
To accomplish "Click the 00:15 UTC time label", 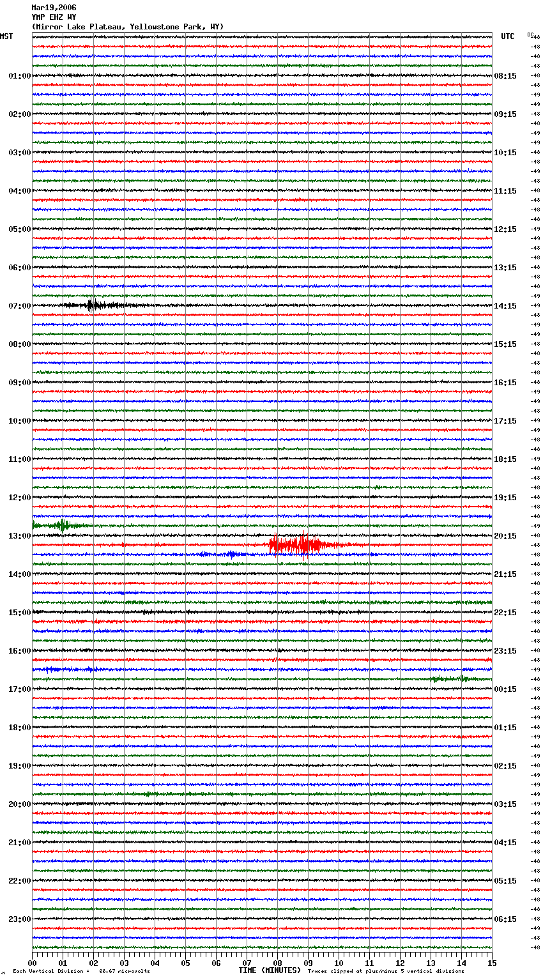I will (505, 689).
